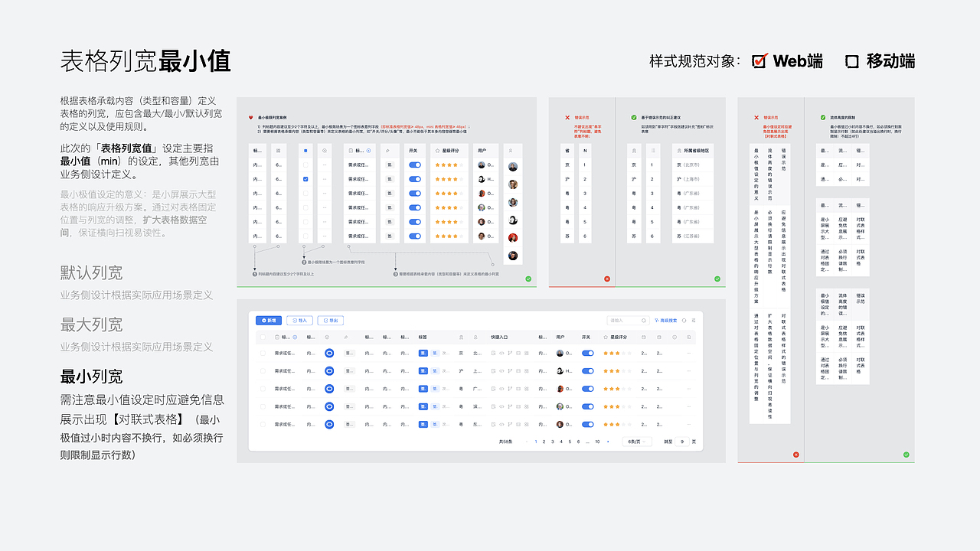This screenshot has width=980, height=551.
Task: Check the Web端 checkbox in the header
Action: 759,61
